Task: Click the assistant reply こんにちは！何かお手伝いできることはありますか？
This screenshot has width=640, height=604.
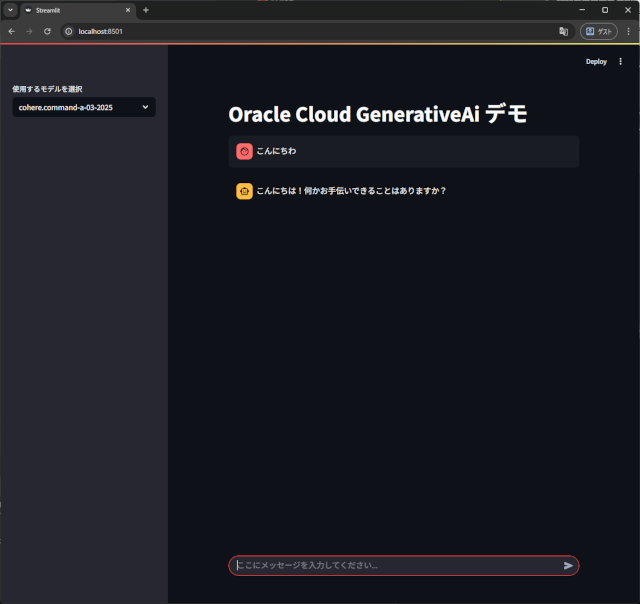Action: tap(351, 191)
